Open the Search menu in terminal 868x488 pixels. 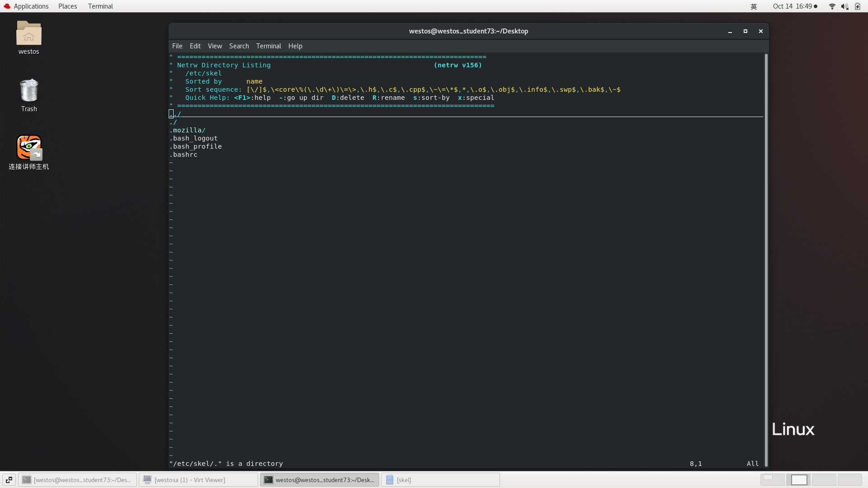239,46
